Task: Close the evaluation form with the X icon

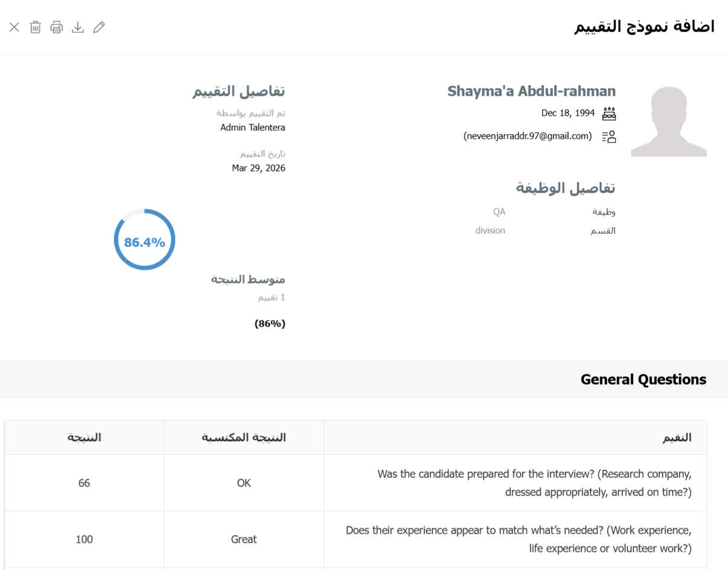Action: click(15, 27)
